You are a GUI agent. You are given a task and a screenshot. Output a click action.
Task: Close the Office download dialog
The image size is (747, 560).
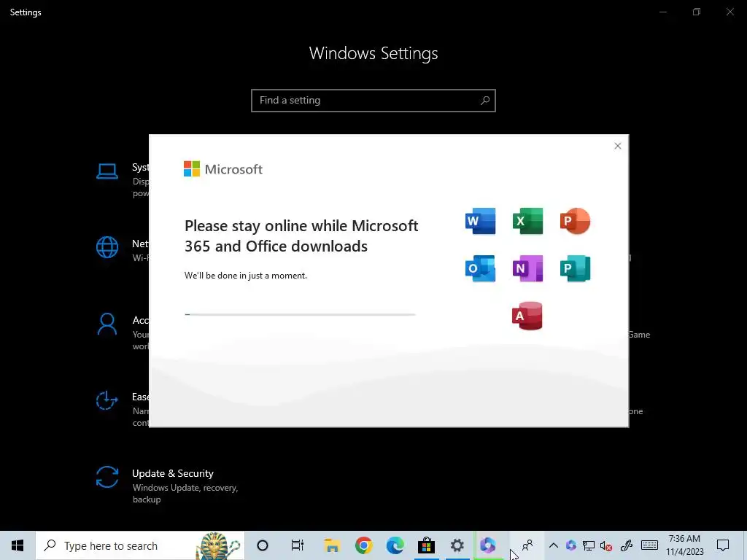pos(617,146)
